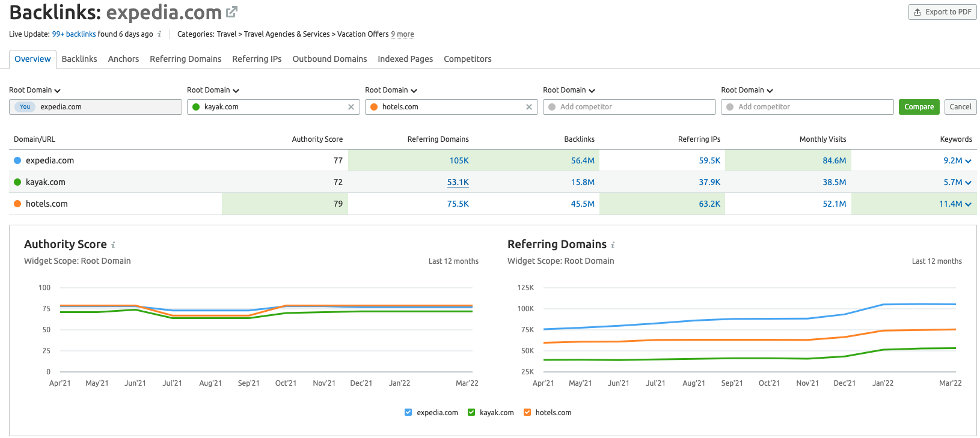The width and height of the screenshot is (980, 438).
Task: Open expedia.com Backlinks 56.4M link
Action: point(583,160)
